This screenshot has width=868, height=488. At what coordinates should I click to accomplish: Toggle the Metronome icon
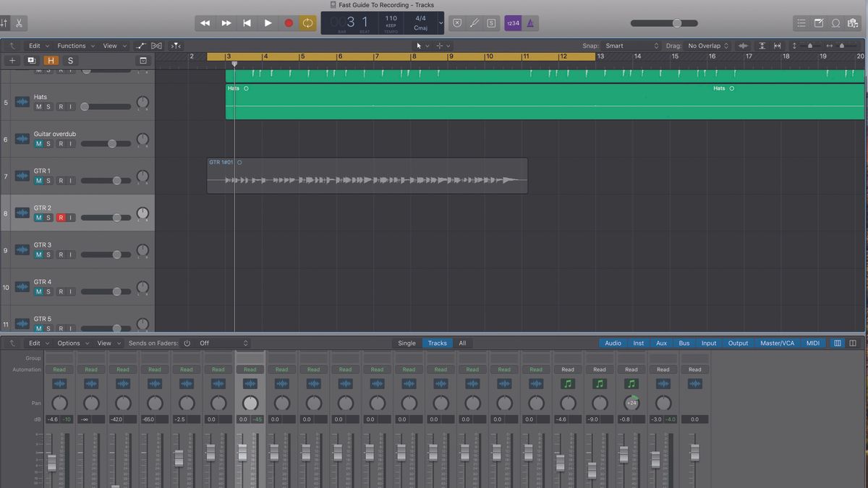[x=529, y=22]
